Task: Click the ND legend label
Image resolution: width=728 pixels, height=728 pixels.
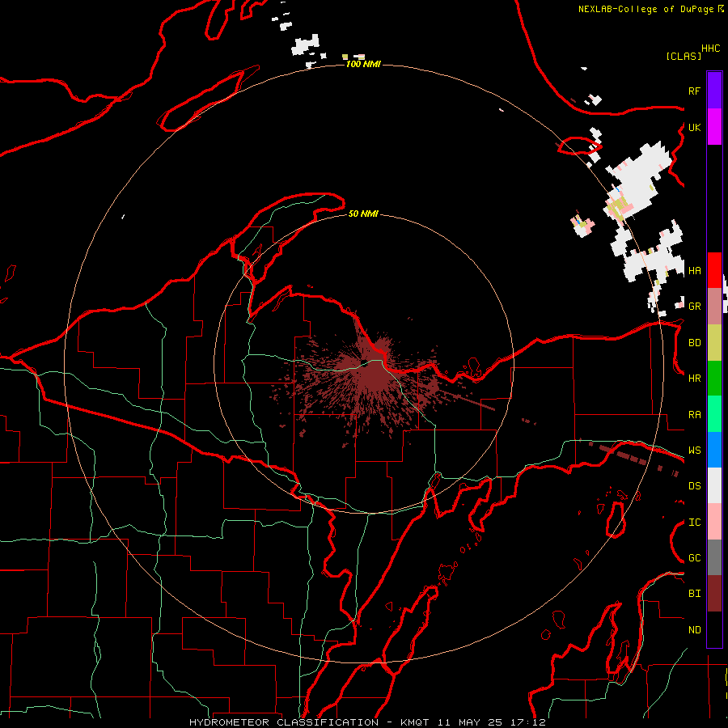Action: [695, 630]
